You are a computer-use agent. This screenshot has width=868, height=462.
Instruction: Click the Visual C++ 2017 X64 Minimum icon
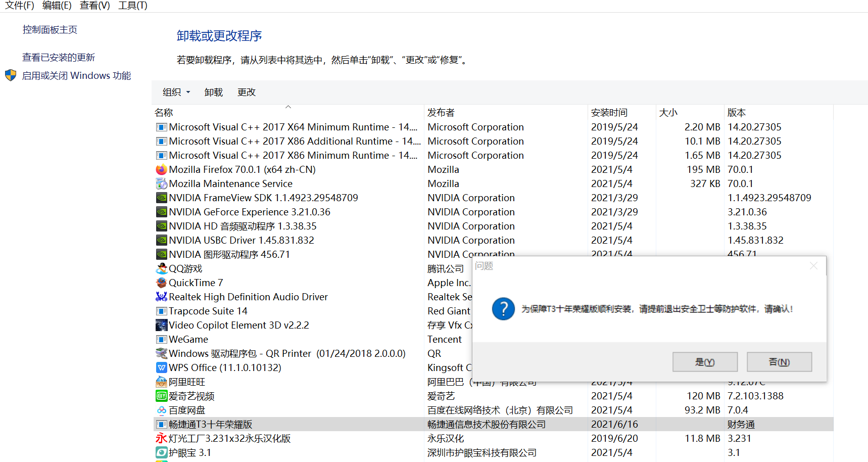pos(161,127)
